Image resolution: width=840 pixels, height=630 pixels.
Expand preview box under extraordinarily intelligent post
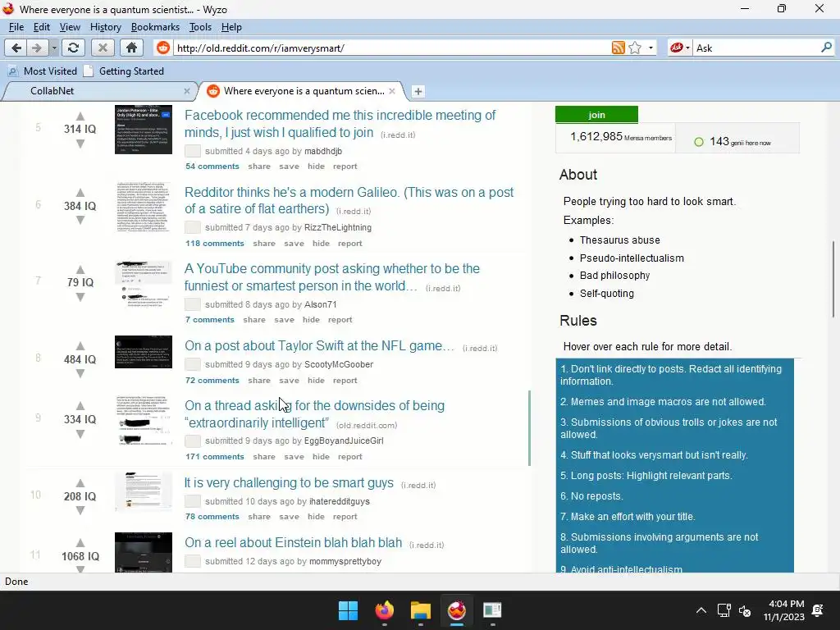point(192,441)
